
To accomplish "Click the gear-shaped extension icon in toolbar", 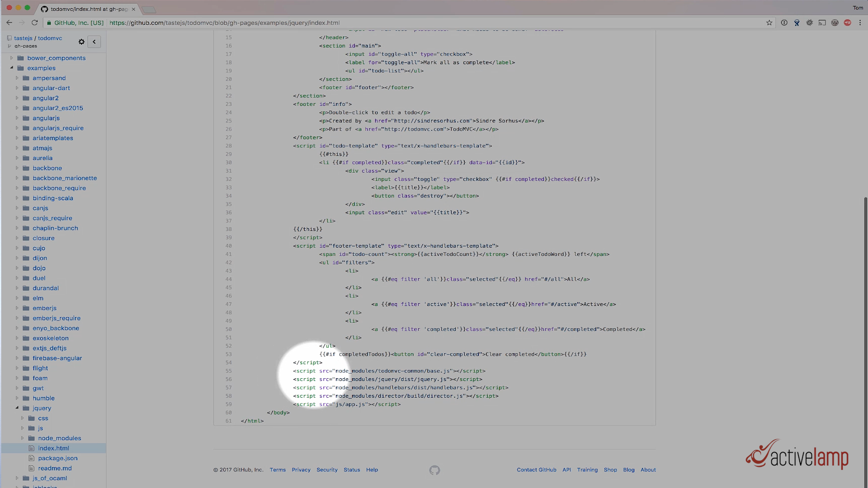I will [809, 23].
